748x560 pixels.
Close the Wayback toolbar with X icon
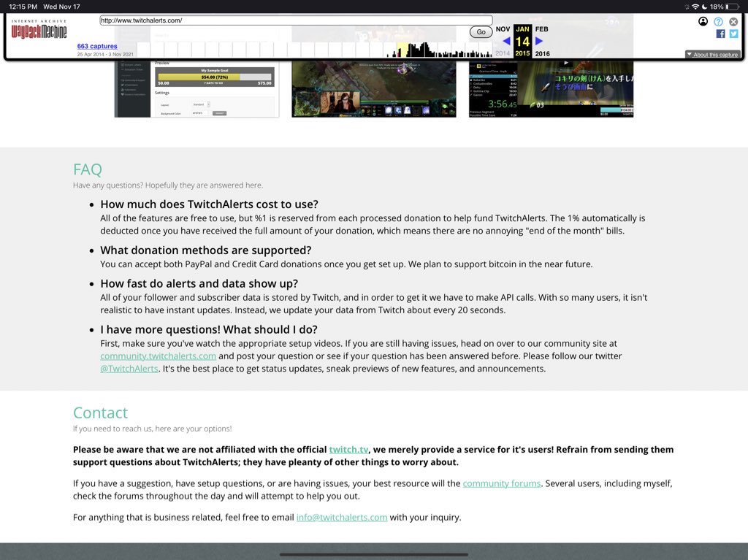[x=733, y=21]
